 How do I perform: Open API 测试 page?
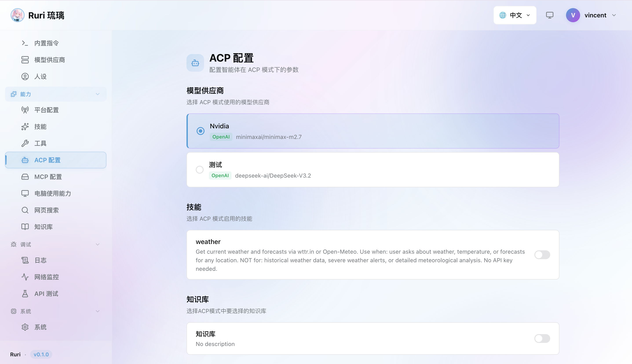55,293
